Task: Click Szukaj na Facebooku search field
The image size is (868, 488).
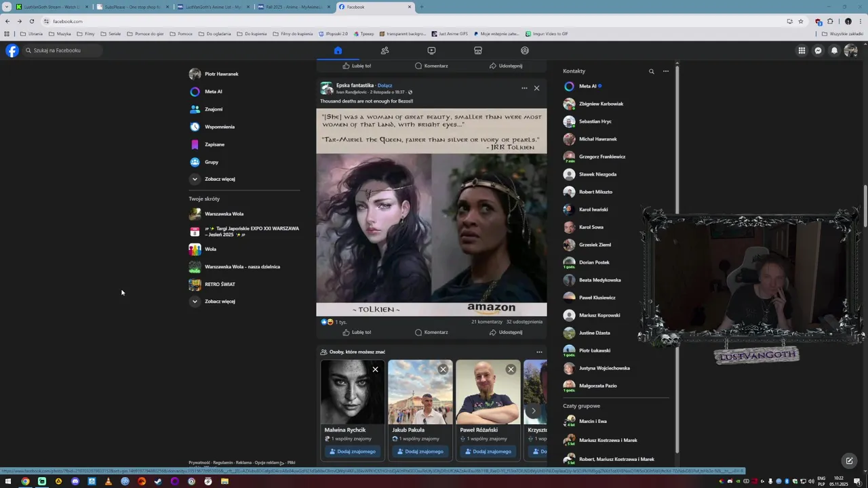Action: [62, 50]
